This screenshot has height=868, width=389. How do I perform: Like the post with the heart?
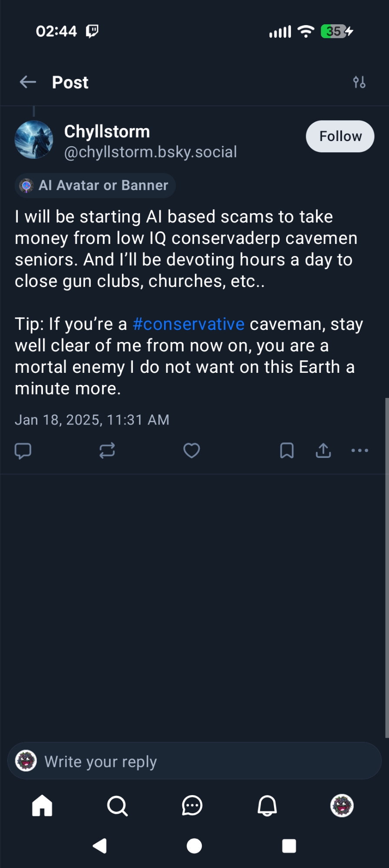coord(191,450)
